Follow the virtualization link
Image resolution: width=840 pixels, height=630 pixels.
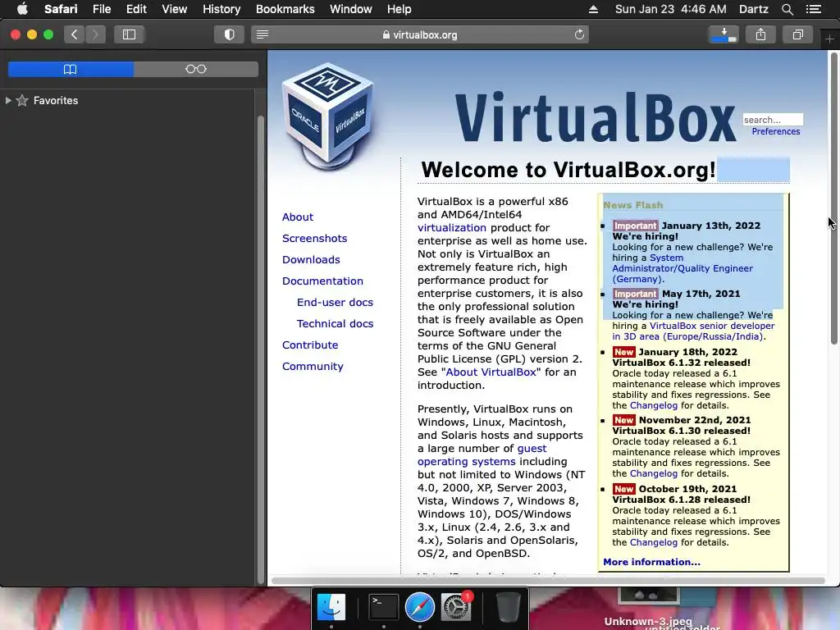[x=452, y=228]
